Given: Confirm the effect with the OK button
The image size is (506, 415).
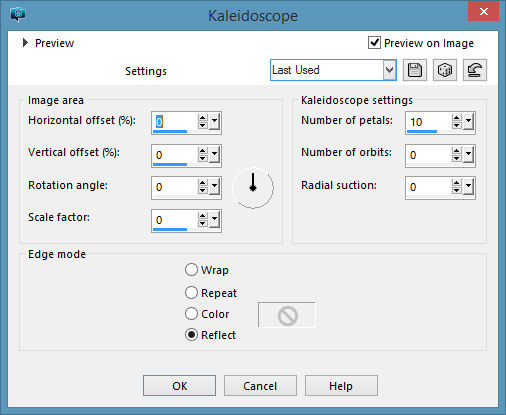Looking at the screenshot, I should tap(179, 386).
